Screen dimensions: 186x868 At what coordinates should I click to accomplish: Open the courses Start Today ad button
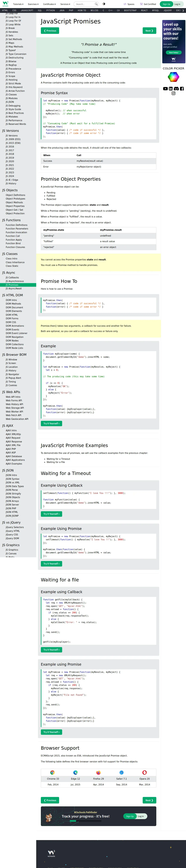(174, 52)
